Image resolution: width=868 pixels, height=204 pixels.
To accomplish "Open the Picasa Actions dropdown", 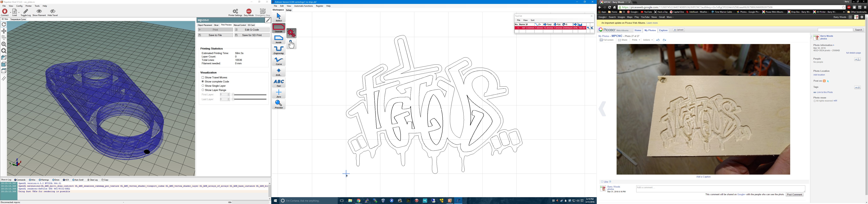I will 648,40.
